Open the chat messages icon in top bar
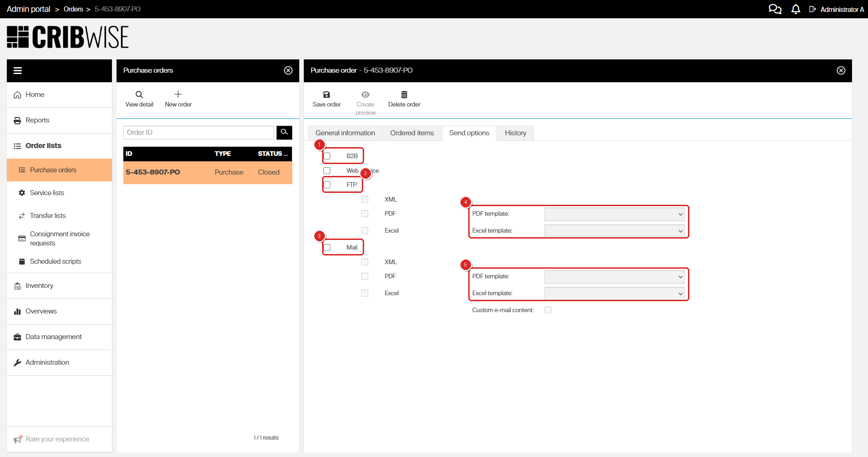The width and height of the screenshot is (868, 457). [x=775, y=9]
